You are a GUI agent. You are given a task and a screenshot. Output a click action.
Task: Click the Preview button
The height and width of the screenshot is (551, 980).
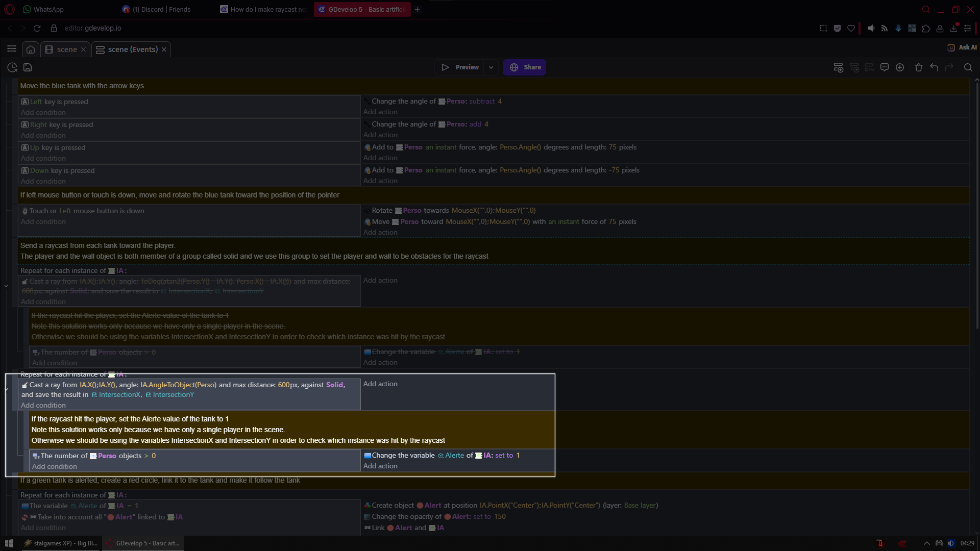click(460, 67)
